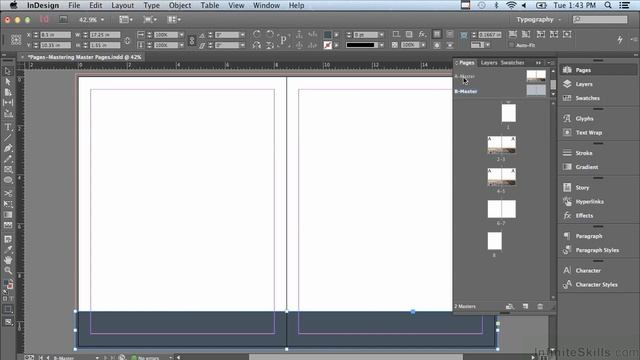Open the stroke weight dropdown

point(381,35)
